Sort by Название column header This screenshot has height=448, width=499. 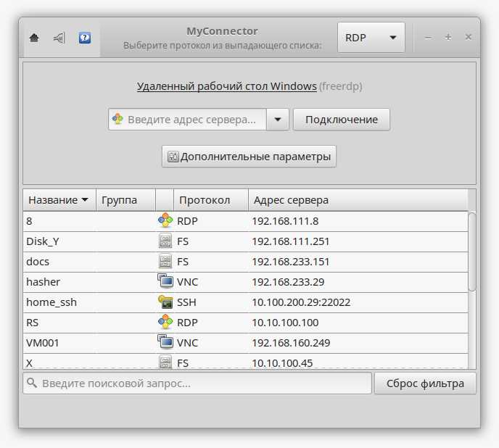(59, 200)
